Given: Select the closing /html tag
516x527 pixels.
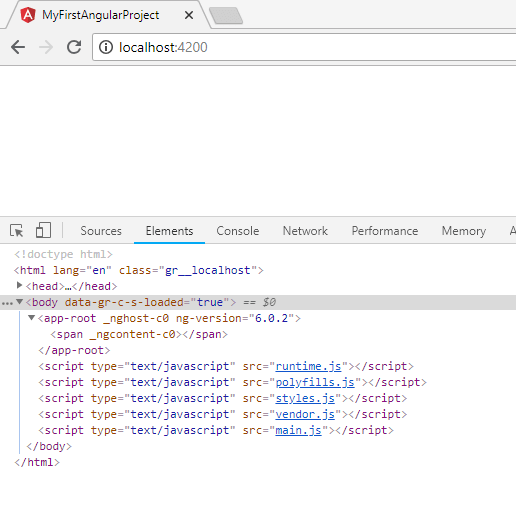Looking at the screenshot, I should (x=37, y=462).
